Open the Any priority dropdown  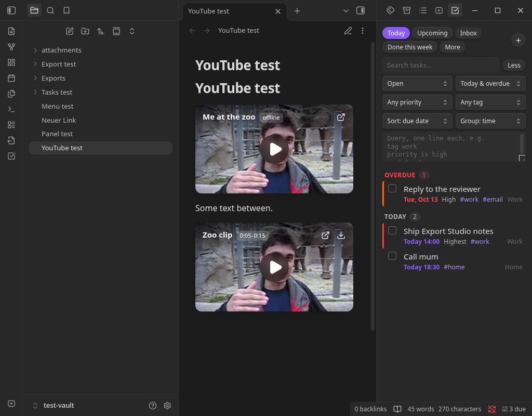pyautogui.click(x=417, y=102)
